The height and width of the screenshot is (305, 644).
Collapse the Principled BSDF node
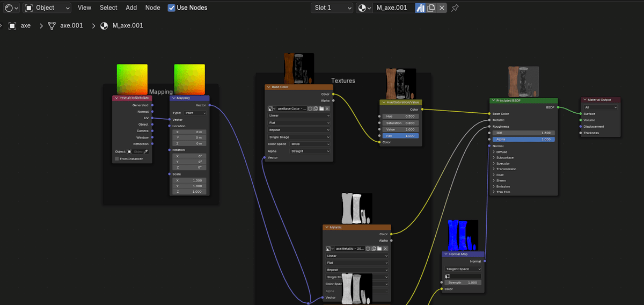[494, 100]
